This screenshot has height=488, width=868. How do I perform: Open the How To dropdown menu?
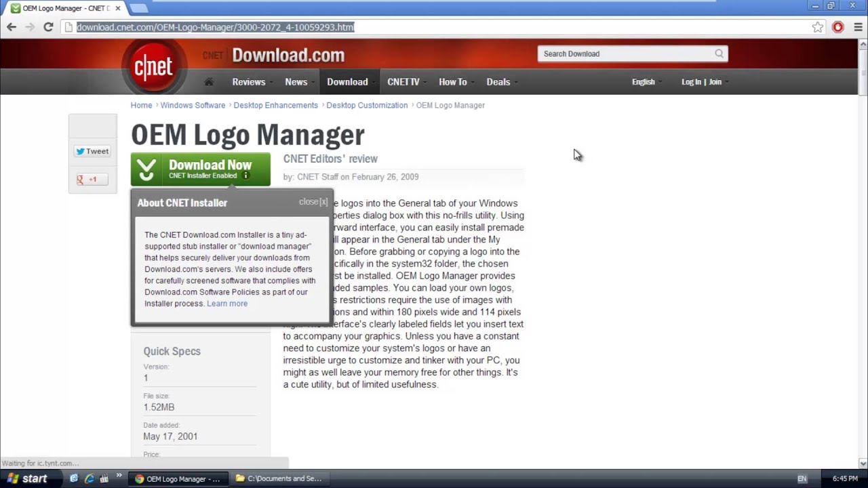coord(456,82)
